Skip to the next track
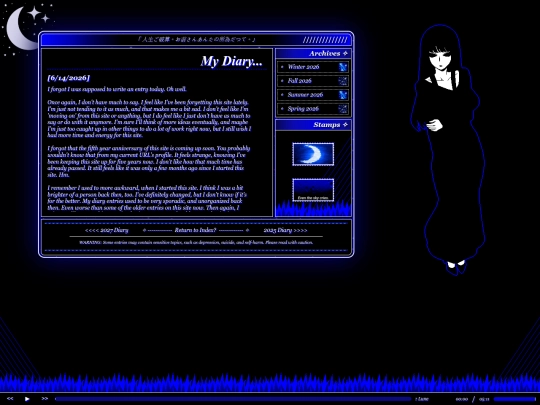This screenshot has width=540, height=405. (x=45, y=399)
